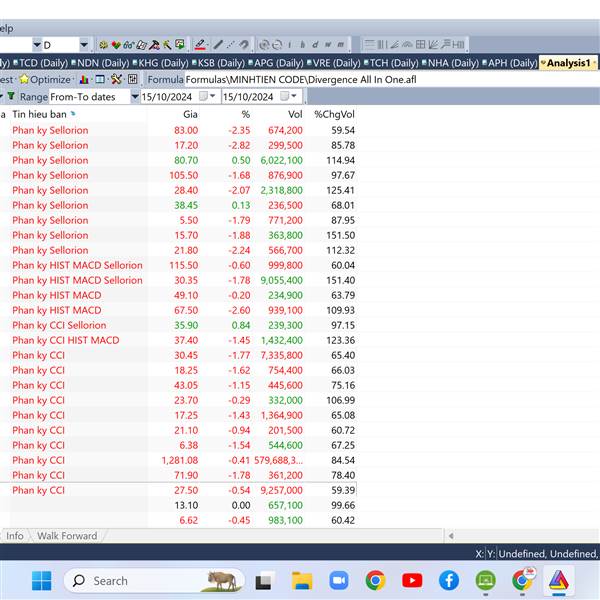Select the Analysis1 tab
600x600 pixels.
coord(568,63)
